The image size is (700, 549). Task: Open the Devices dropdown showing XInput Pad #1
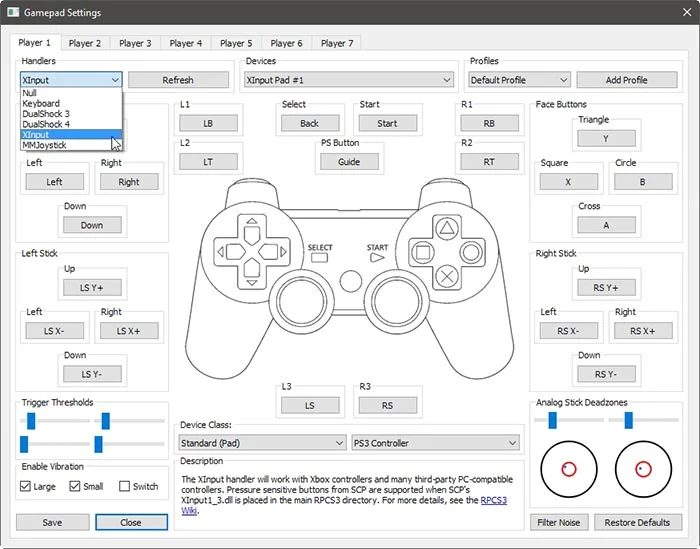[x=348, y=80]
